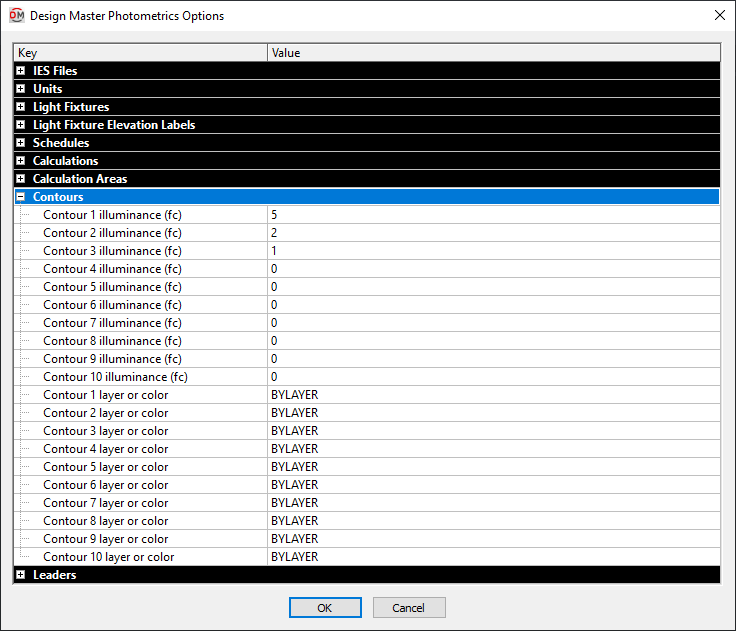
Task: Edit Contour 8 illuminance value
Action: pyautogui.click(x=494, y=341)
